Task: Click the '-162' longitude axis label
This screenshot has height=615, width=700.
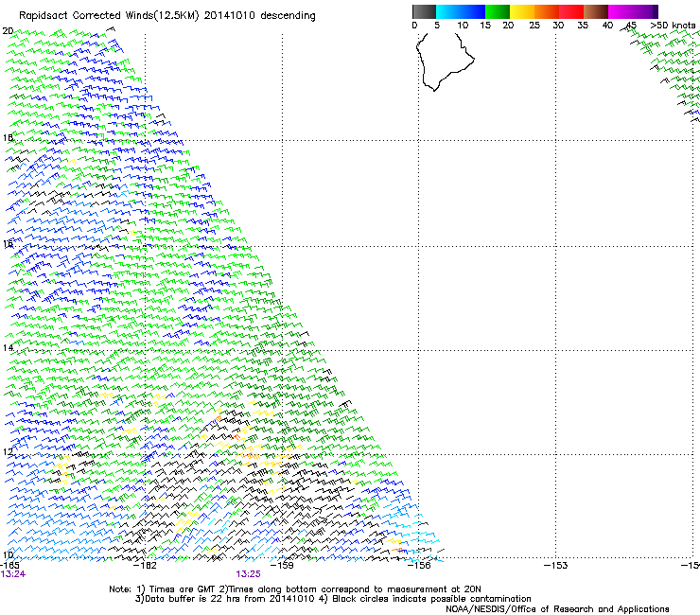Action: coord(146,565)
